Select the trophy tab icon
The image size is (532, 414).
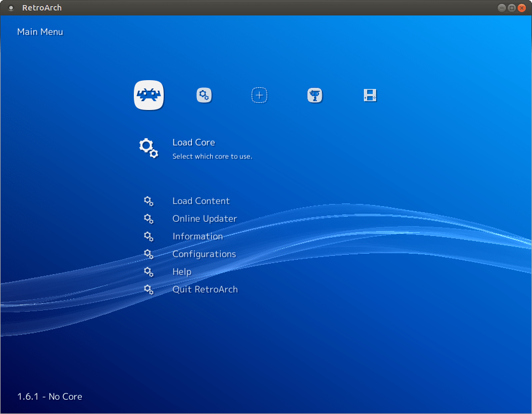315,95
